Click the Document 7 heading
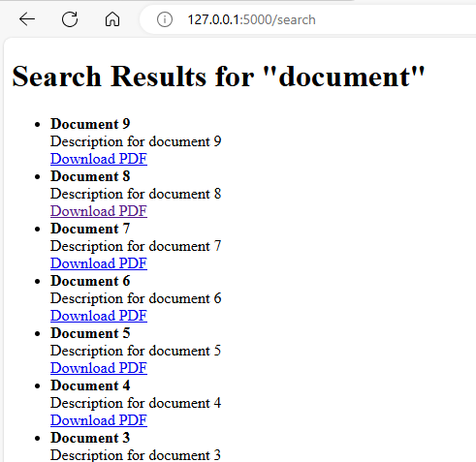 (90, 229)
